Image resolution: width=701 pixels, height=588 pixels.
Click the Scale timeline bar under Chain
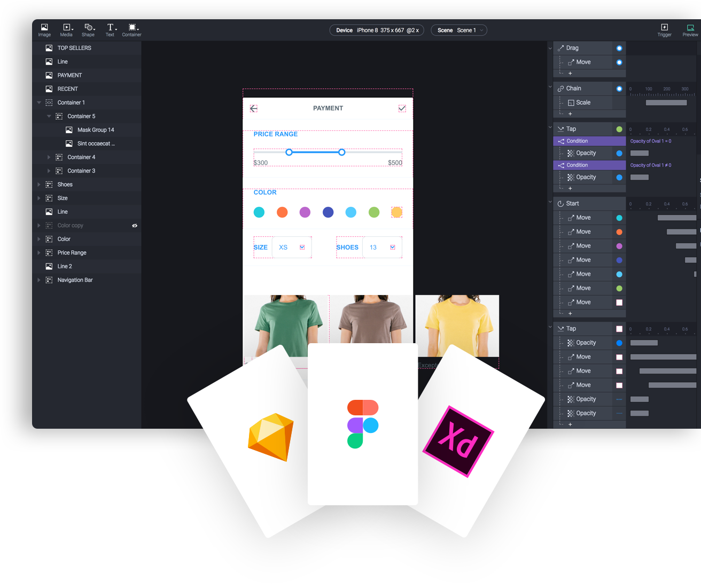(x=666, y=103)
